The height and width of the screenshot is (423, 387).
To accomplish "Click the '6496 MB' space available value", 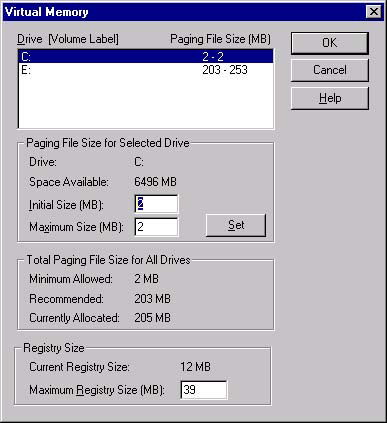I will click(x=155, y=182).
